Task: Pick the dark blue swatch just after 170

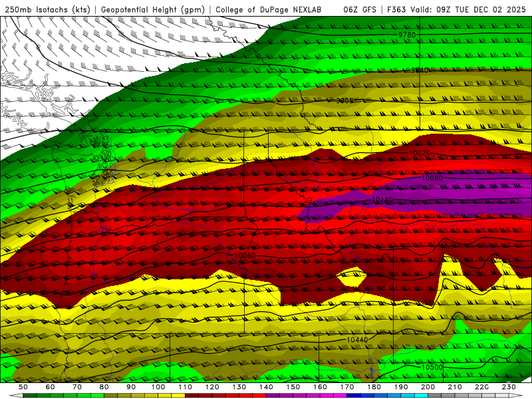Action: pos(354,395)
